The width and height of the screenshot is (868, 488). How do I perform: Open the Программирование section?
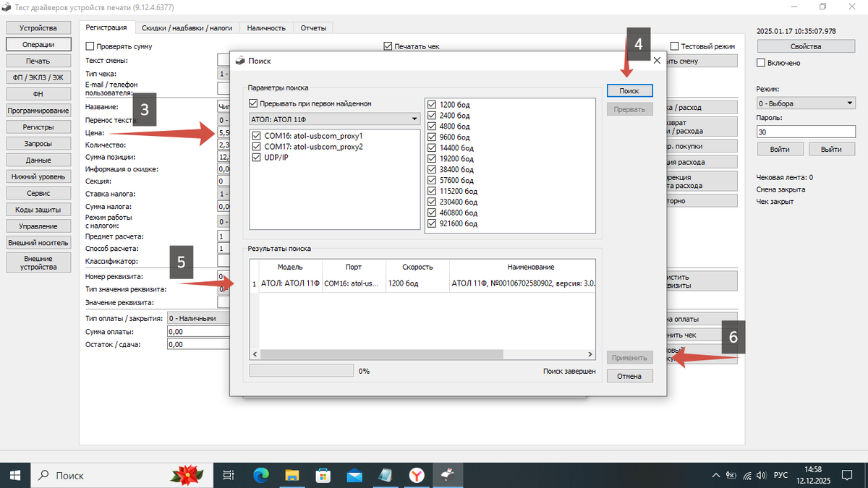(x=38, y=111)
